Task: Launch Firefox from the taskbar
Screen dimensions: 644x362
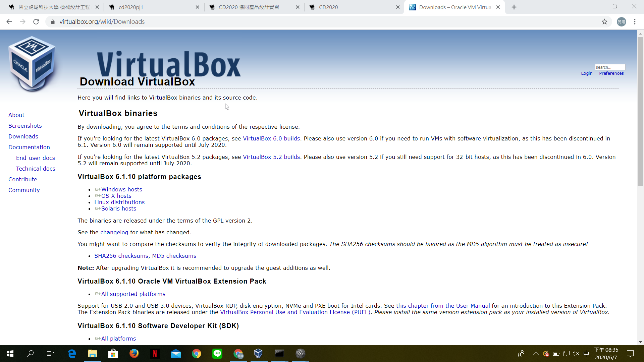Action: [134, 353]
